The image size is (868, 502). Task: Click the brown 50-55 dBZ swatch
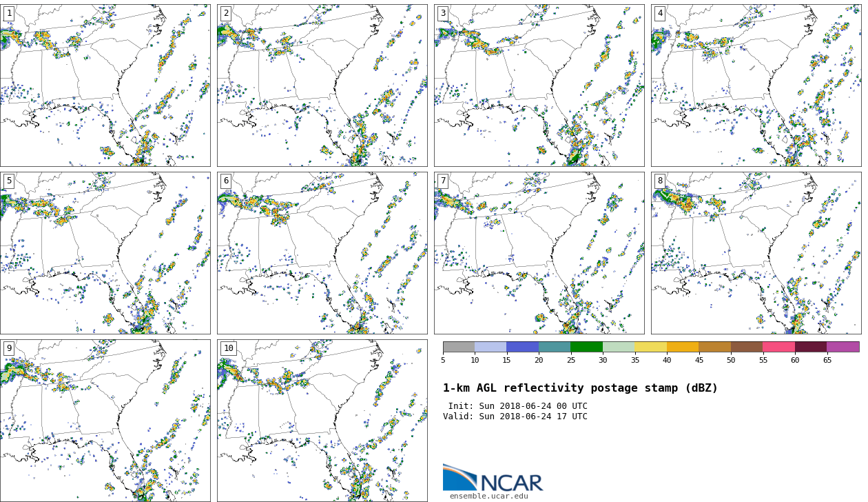point(747,347)
